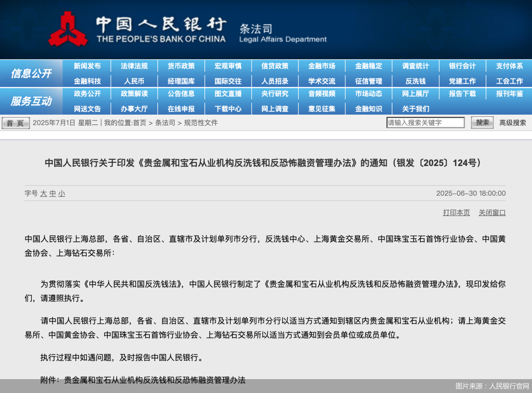The width and height of the screenshot is (532, 393).
Task: Go to 办事大厅 page
Action: (134, 109)
